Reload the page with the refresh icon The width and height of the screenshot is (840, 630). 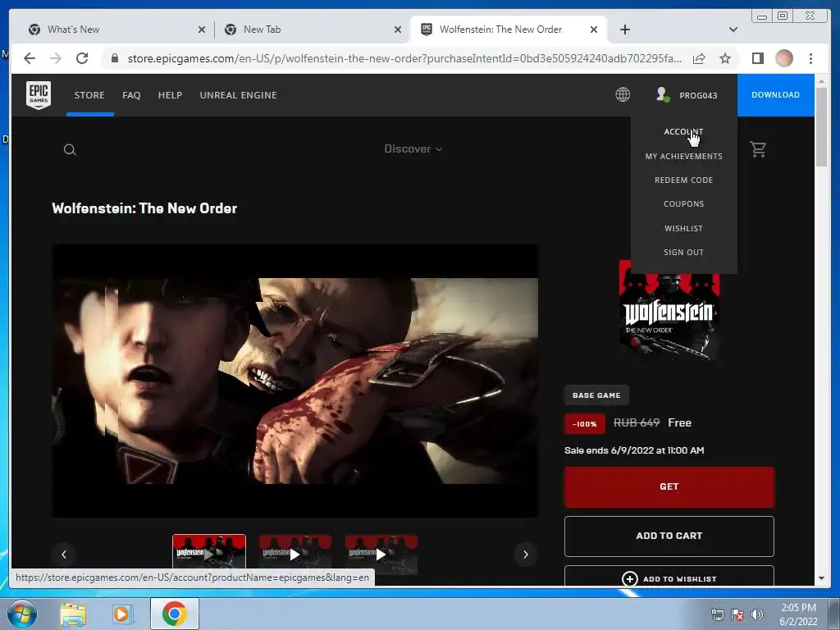(82, 58)
